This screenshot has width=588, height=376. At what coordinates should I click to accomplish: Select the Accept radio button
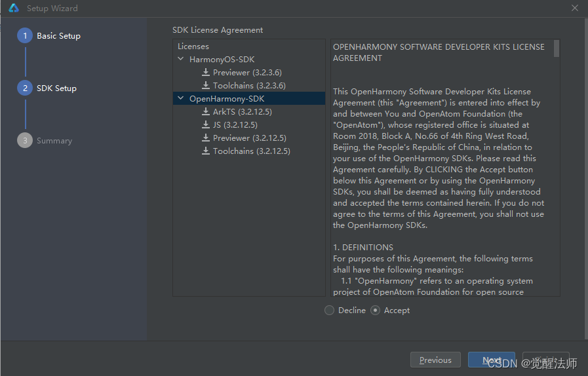click(376, 310)
